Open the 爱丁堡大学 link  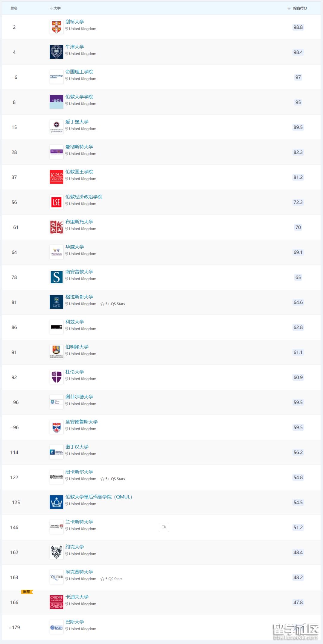[x=77, y=122]
